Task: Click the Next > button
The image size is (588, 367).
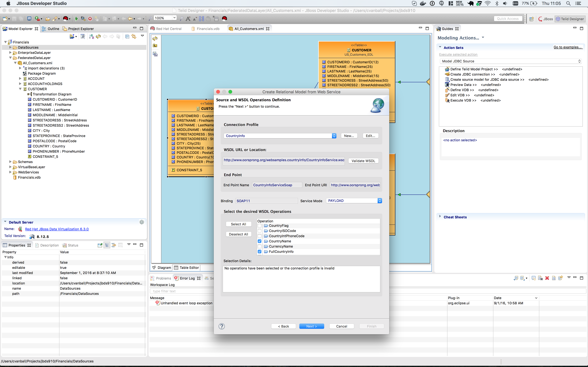Action: click(311, 326)
